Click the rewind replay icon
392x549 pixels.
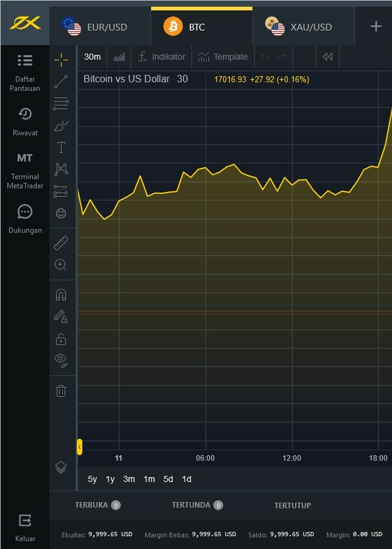(x=327, y=57)
